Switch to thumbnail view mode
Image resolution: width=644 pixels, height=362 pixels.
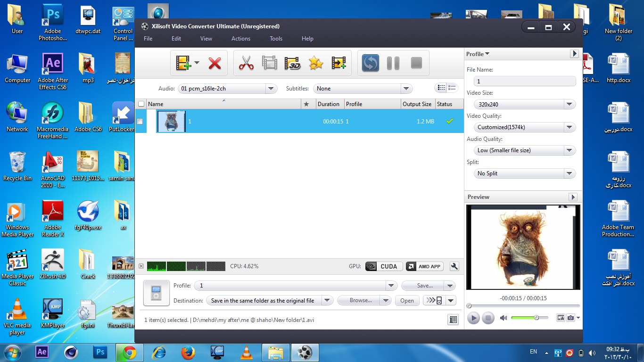452,88
